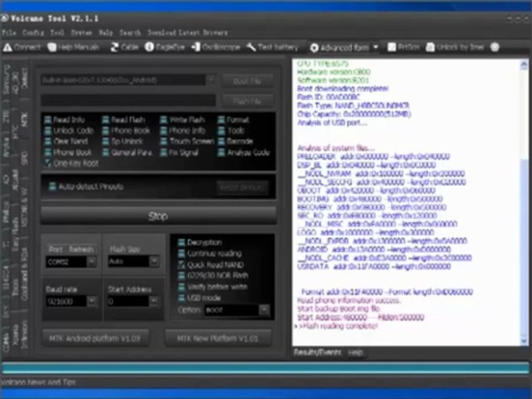Toggle 6229(30) NOR Flash option
The image size is (532, 399).
182,275
